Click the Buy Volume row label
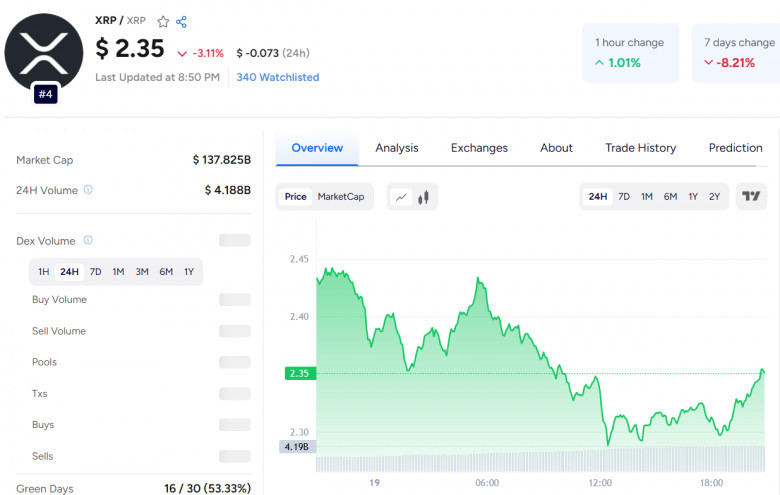 (59, 299)
